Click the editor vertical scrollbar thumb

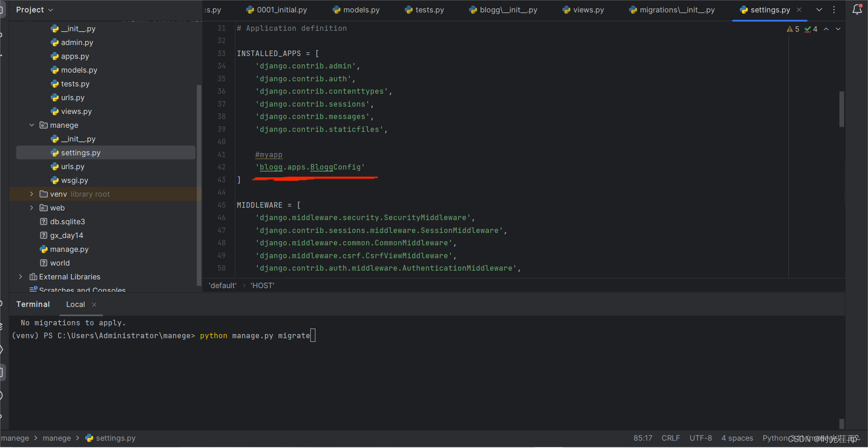click(841, 109)
